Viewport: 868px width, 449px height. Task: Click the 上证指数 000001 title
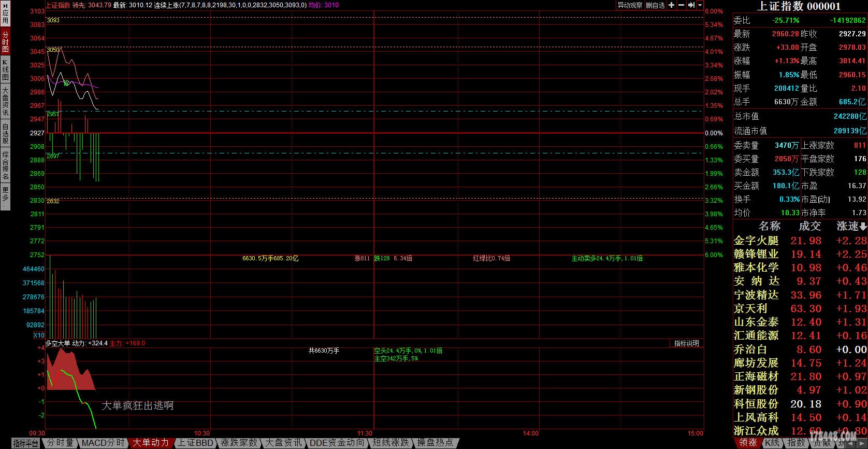[x=799, y=6]
